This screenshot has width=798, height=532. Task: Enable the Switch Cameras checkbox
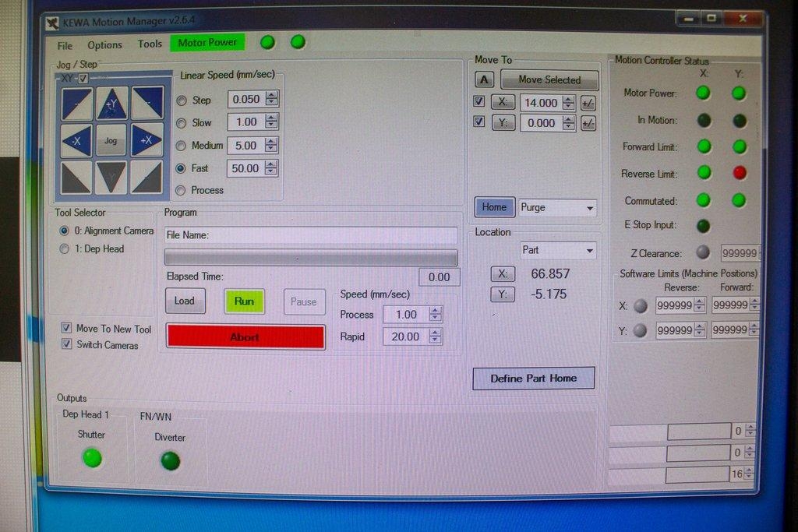pyautogui.click(x=67, y=344)
